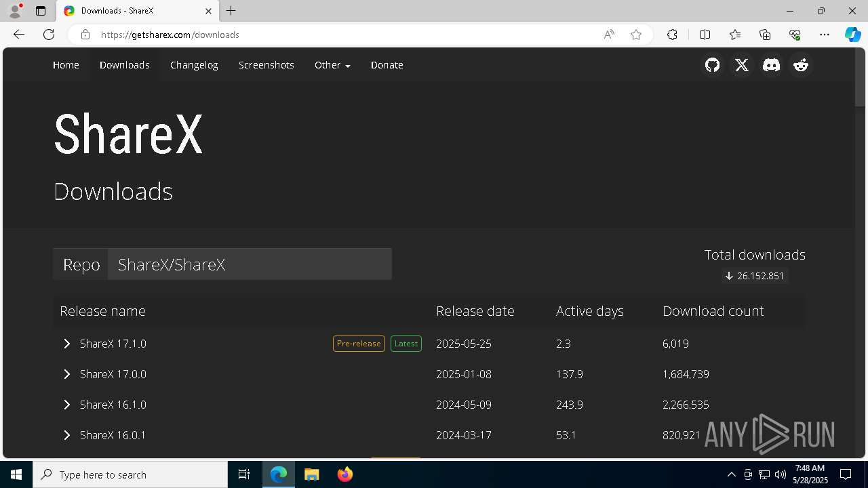Open the Tab actions menu icon
The height and width of the screenshot is (488, 868).
click(41, 11)
